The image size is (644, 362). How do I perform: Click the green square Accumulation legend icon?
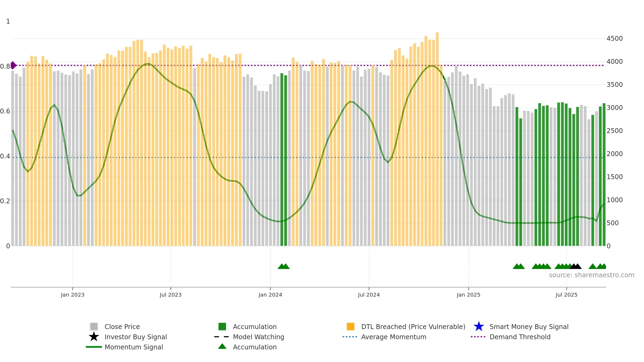click(x=222, y=326)
